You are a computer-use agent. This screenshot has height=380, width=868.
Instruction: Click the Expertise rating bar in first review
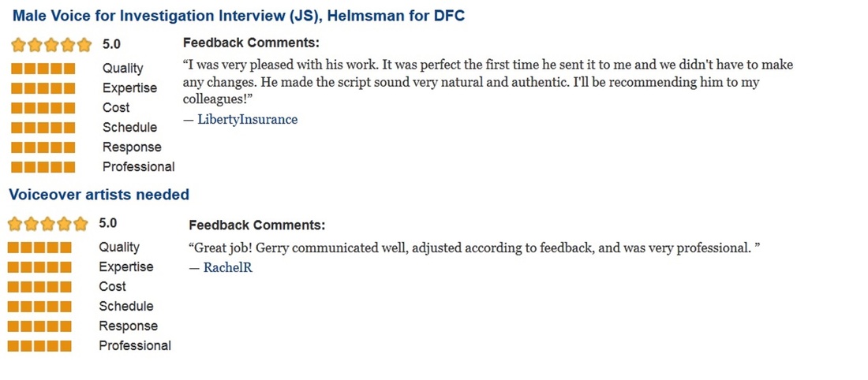(43, 88)
